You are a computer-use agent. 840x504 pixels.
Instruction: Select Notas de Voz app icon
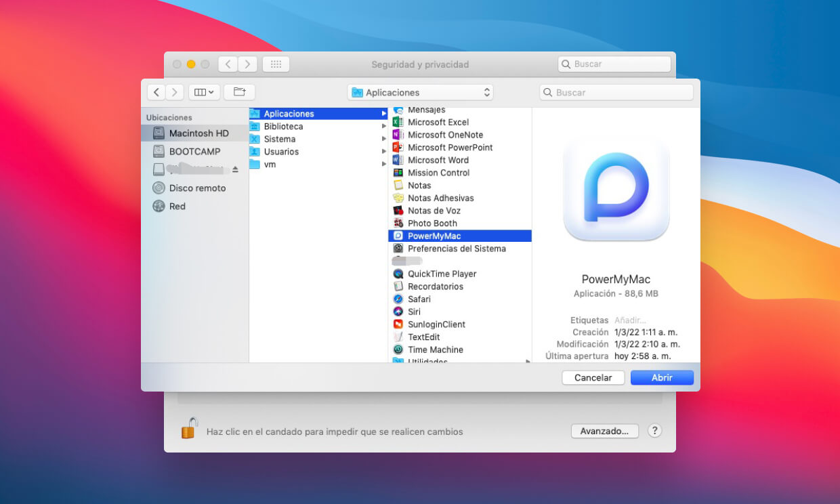pos(398,211)
